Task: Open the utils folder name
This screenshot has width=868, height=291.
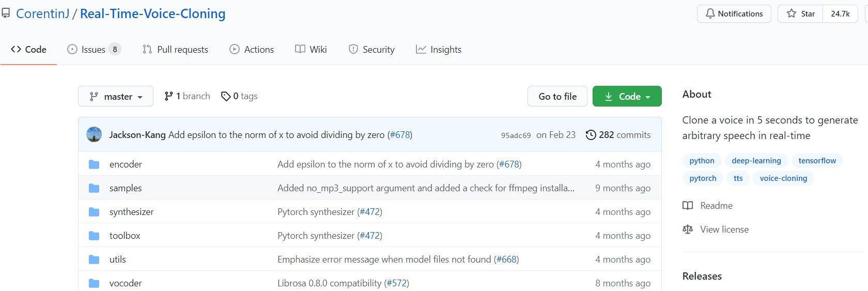Action: (118, 259)
